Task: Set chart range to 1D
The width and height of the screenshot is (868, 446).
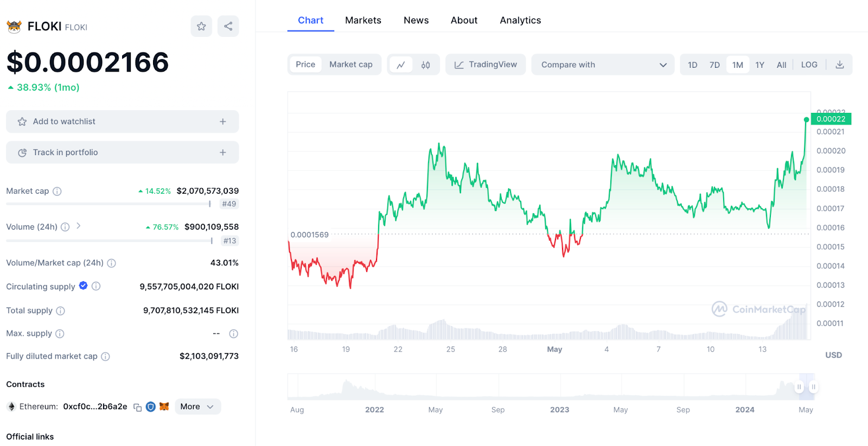Action: coord(693,65)
